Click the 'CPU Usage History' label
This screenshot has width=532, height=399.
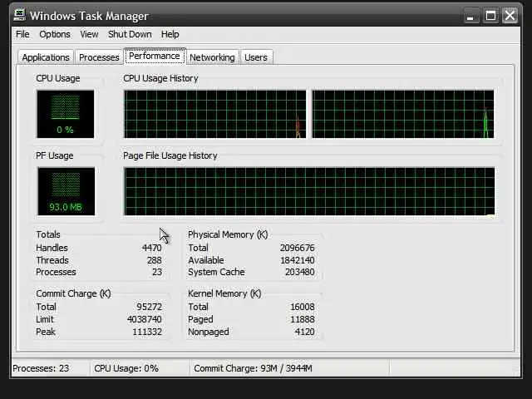click(x=160, y=78)
